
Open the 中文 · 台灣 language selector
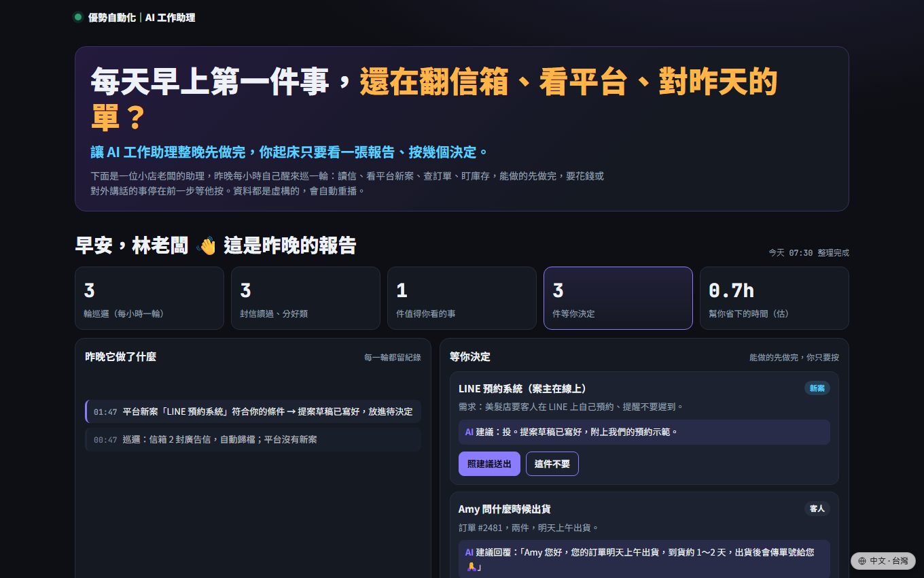(x=883, y=561)
